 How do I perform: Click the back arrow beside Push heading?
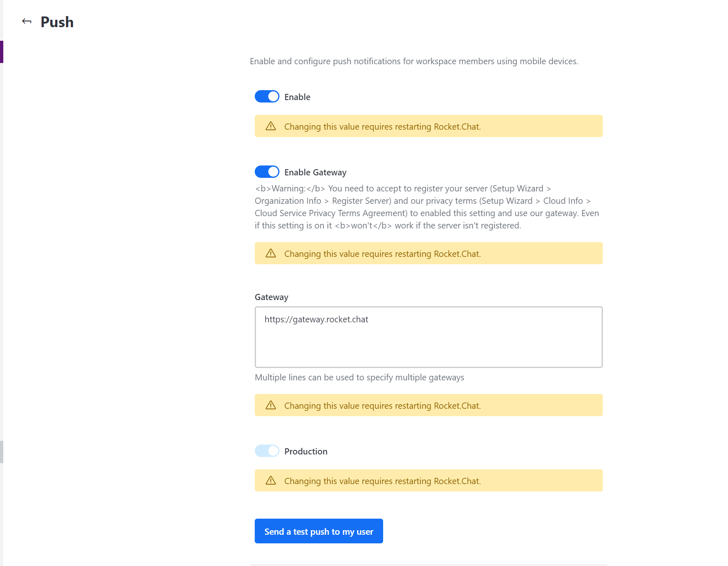[27, 21]
